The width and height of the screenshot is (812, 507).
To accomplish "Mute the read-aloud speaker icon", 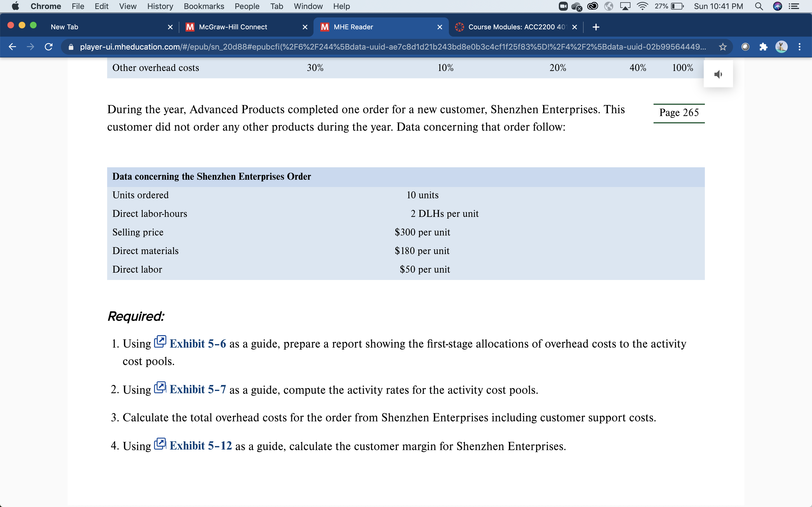I will click(718, 74).
